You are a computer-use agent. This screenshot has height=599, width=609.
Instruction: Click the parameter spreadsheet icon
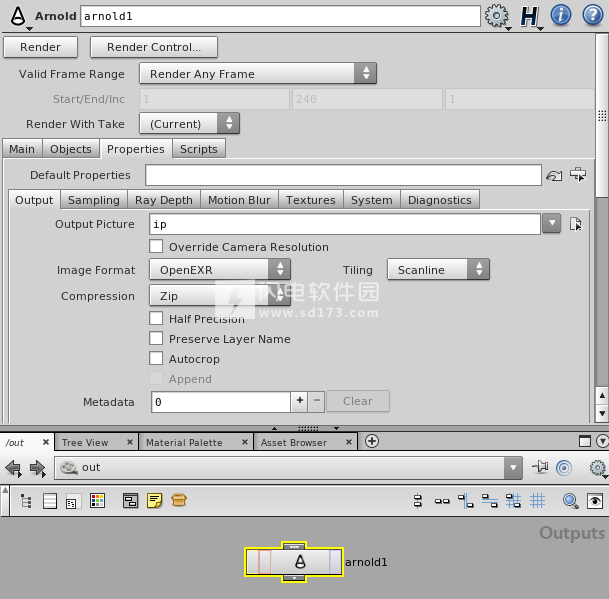(x=73, y=501)
